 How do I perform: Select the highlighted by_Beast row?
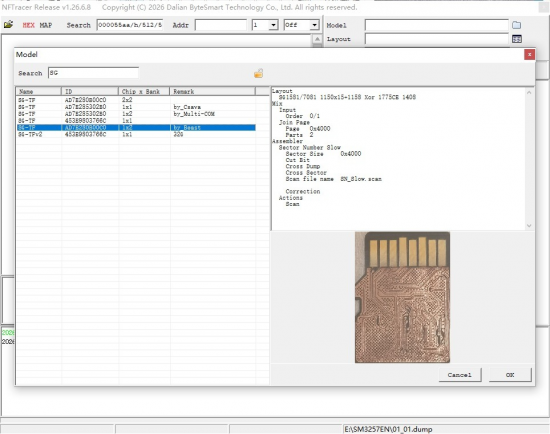136,128
